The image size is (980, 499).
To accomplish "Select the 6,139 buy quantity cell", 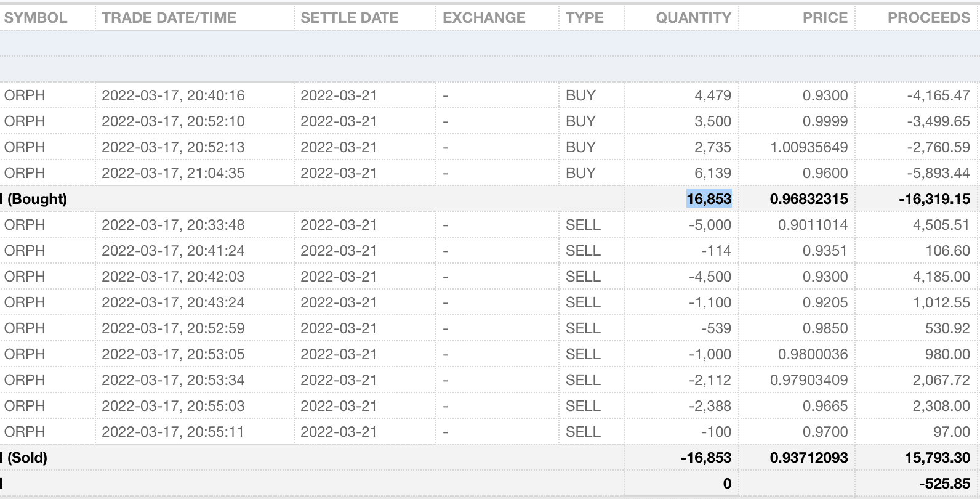I will coord(713,173).
